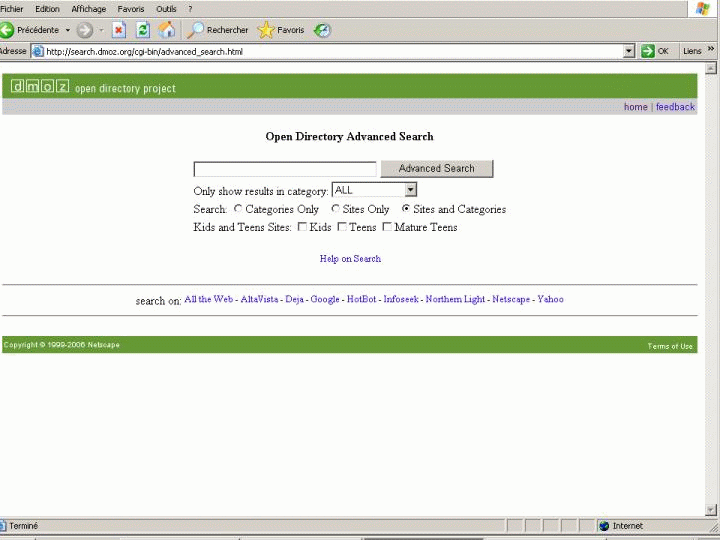Image resolution: width=720 pixels, height=540 pixels.
Task: Click the page icon in address bar
Action: 38,51
